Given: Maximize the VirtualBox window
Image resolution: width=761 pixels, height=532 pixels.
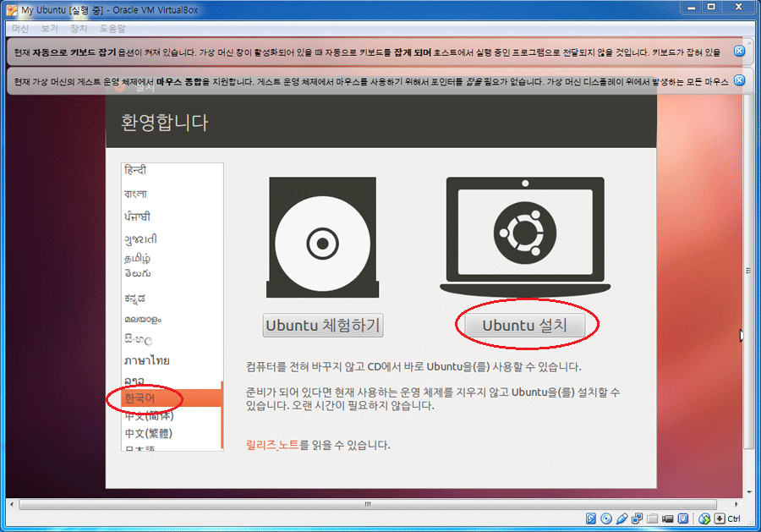Looking at the screenshot, I should click(711, 8).
